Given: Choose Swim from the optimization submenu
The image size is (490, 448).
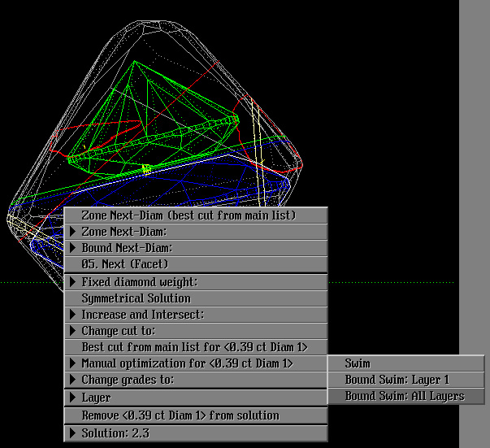Looking at the screenshot, I should (405, 363).
